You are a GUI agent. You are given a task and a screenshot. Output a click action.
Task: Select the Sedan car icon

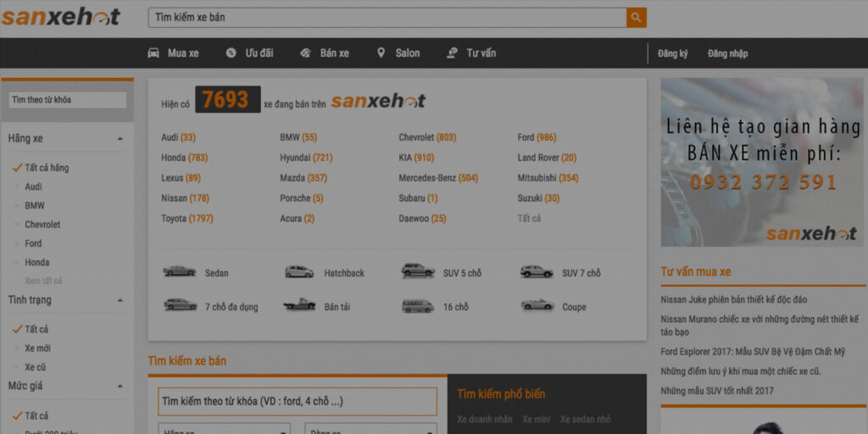(x=180, y=271)
